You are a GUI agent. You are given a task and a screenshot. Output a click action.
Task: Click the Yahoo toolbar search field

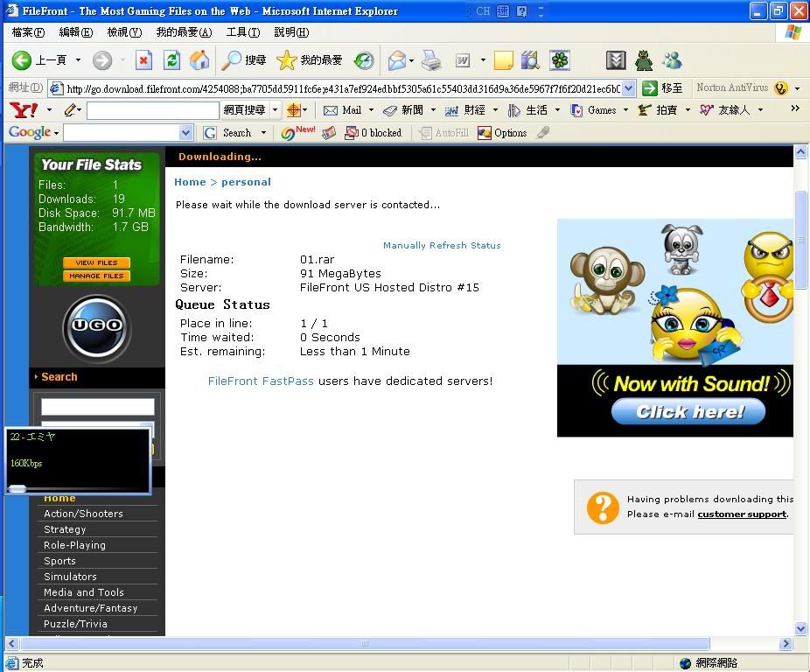click(153, 110)
